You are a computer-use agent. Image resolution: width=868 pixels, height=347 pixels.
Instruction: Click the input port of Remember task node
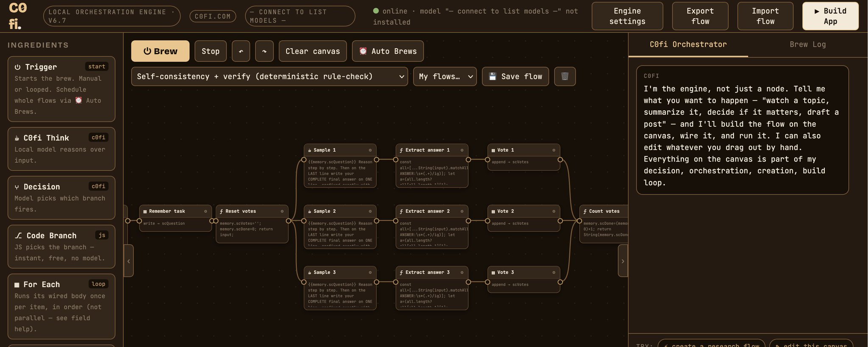[140, 221]
